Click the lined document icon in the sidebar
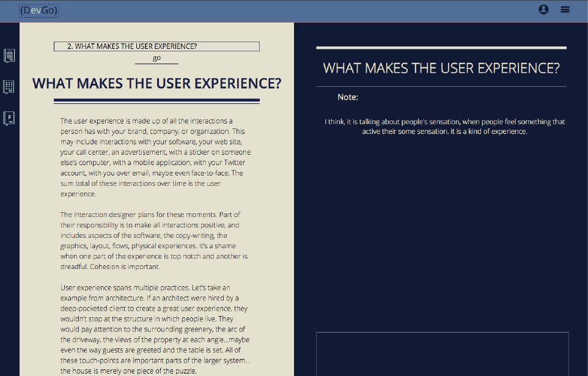Viewport: 588px width, 376px height. [x=9, y=56]
